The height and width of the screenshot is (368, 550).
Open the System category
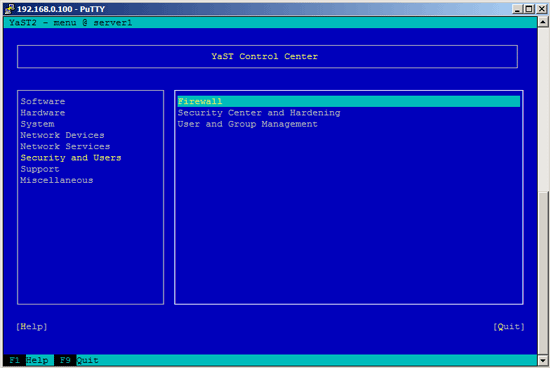pyautogui.click(x=38, y=124)
